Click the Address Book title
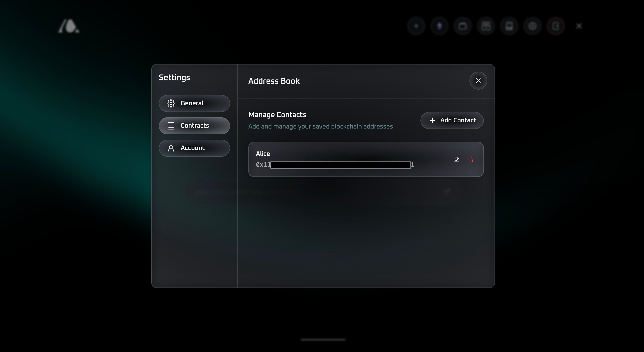This screenshot has width=644, height=352. point(274,81)
